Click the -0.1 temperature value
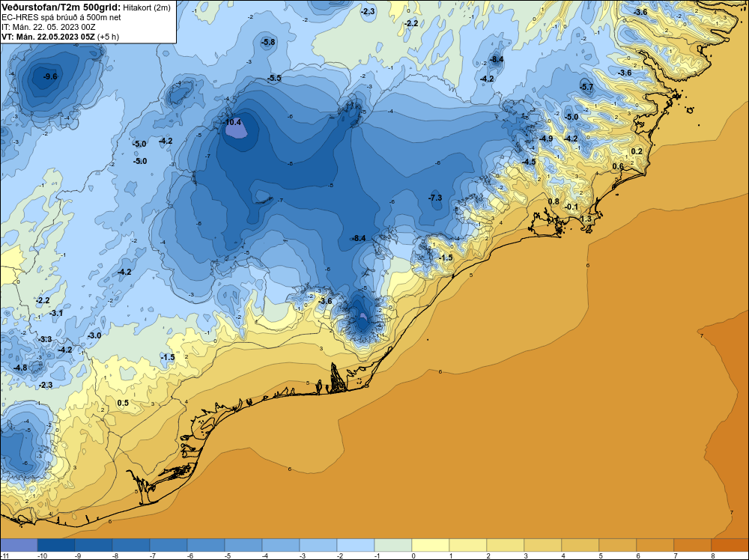The width and height of the screenshot is (749, 560). click(571, 207)
